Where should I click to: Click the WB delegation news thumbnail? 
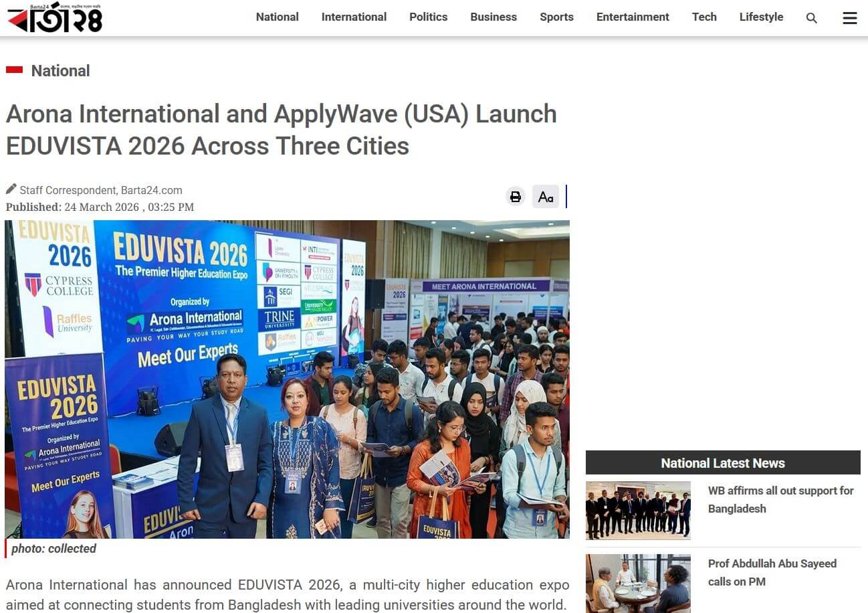[638, 510]
